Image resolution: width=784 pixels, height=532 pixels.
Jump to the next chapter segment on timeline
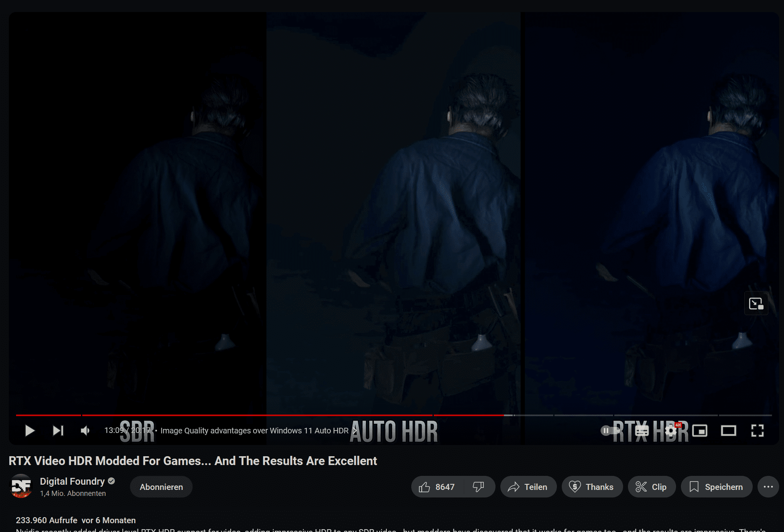point(534,415)
